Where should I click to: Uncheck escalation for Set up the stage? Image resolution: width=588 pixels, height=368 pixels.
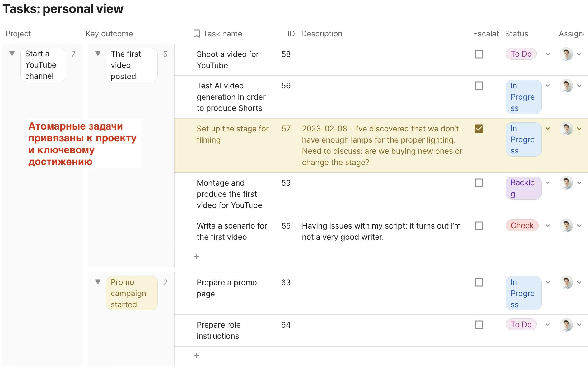click(x=479, y=129)
